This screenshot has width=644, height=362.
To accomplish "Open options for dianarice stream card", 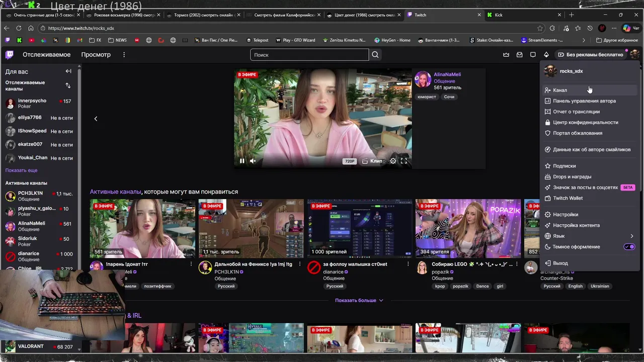I will pyautogui.click(x=408, y=264).
